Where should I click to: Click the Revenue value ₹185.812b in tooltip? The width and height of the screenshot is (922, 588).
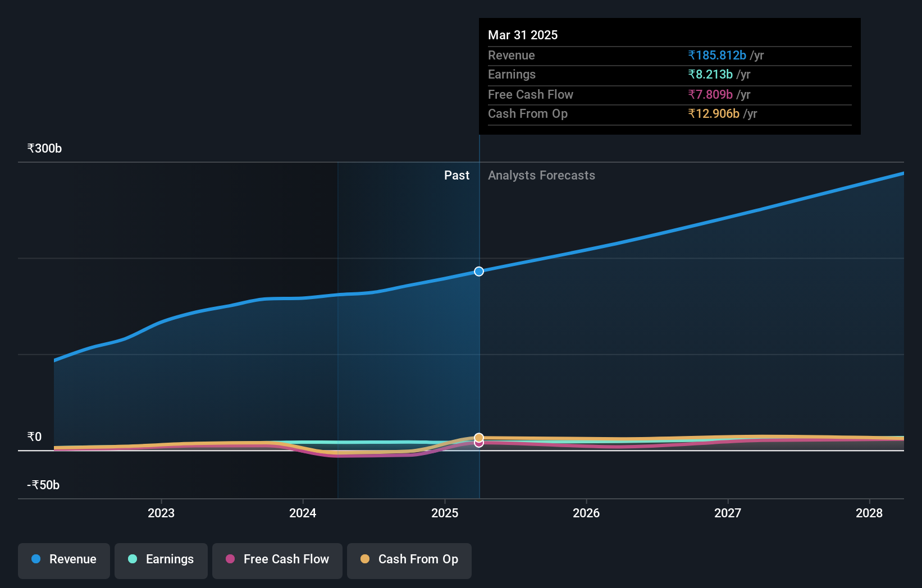(717, 55)
